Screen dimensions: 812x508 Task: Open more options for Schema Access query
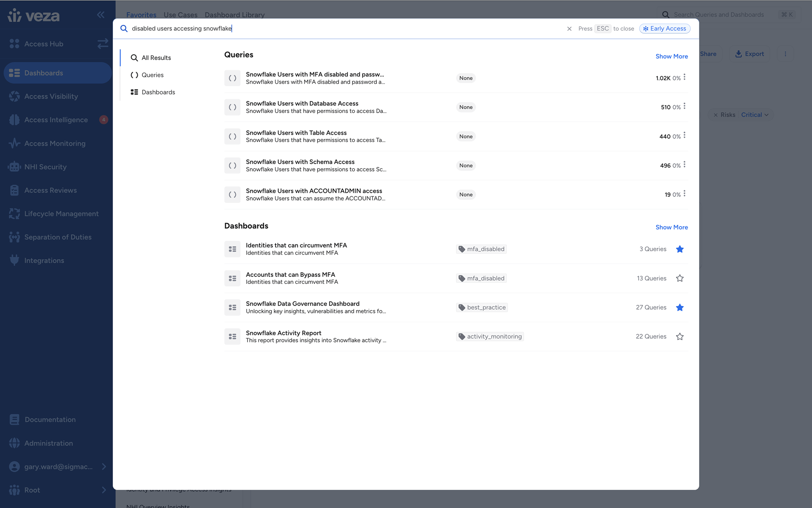point(684,165)
